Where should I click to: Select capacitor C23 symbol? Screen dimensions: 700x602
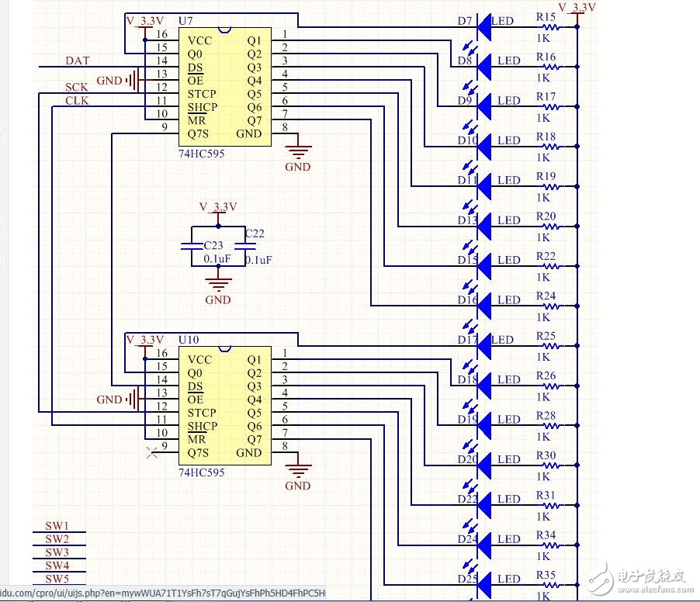[x=192, y=247]
